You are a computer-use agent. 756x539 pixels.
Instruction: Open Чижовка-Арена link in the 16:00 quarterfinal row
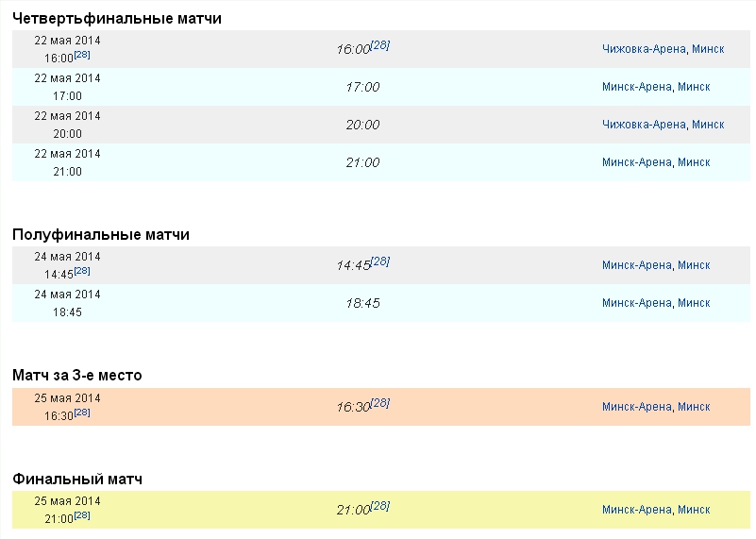tap(644, 49)
